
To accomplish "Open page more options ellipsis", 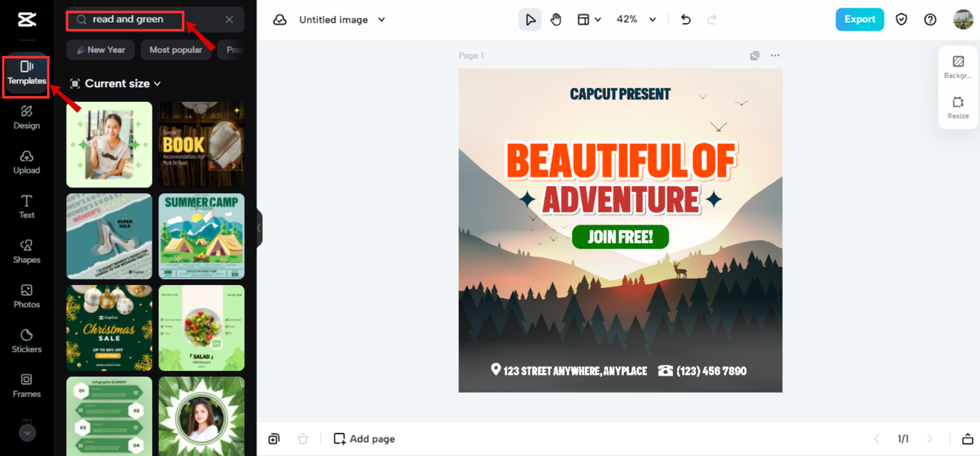I will (x=776, y=56).
